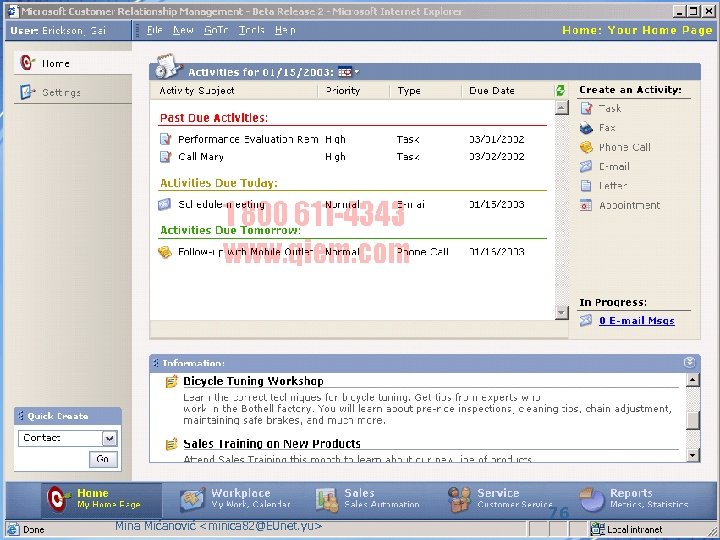Create a new Phone Call activity
The width and height of the screenshot is (720, 540).
[615, 147]
